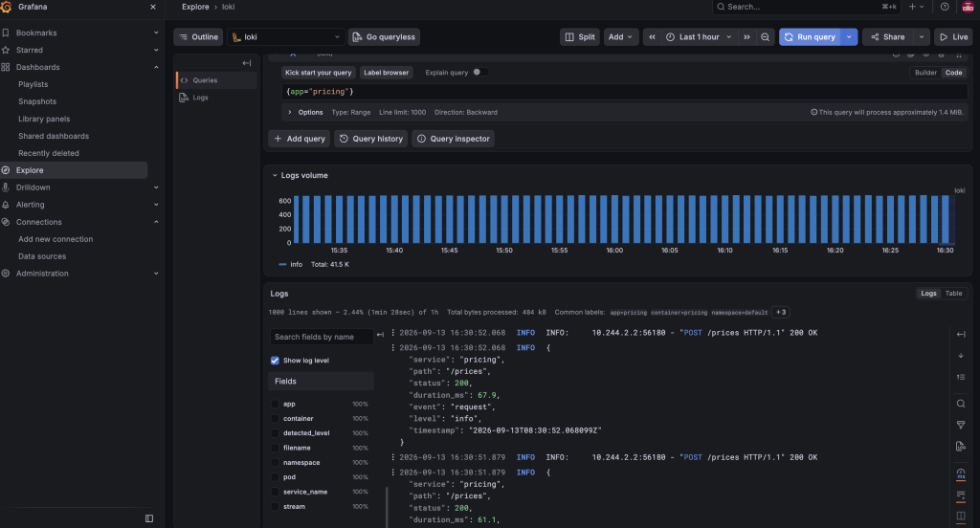Screen dimensions: 980x528
Task: Collapse the Logs volume panel
Action: pyautogui.click(x=275, y=176)
